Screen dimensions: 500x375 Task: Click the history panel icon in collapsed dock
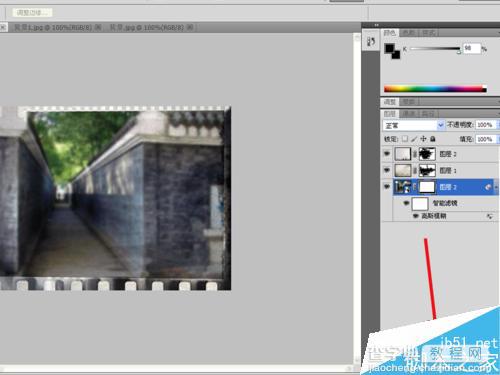pos(371,42)
